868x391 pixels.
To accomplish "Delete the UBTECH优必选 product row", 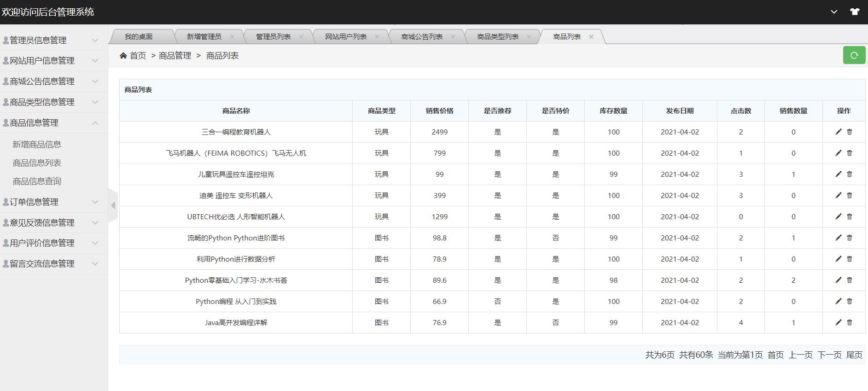I will click(x=850, y=216).
